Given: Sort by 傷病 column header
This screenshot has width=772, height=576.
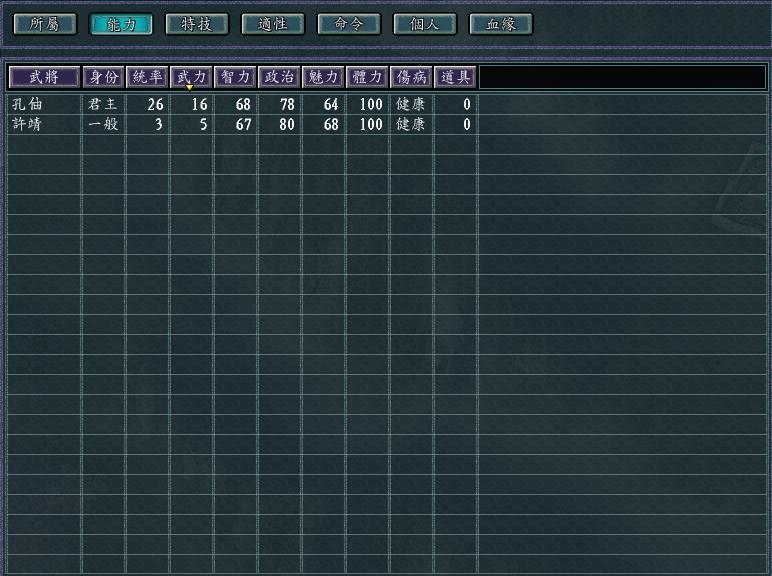Looking at the screenshot, I should pyautogui.click(x=411, y=77).
